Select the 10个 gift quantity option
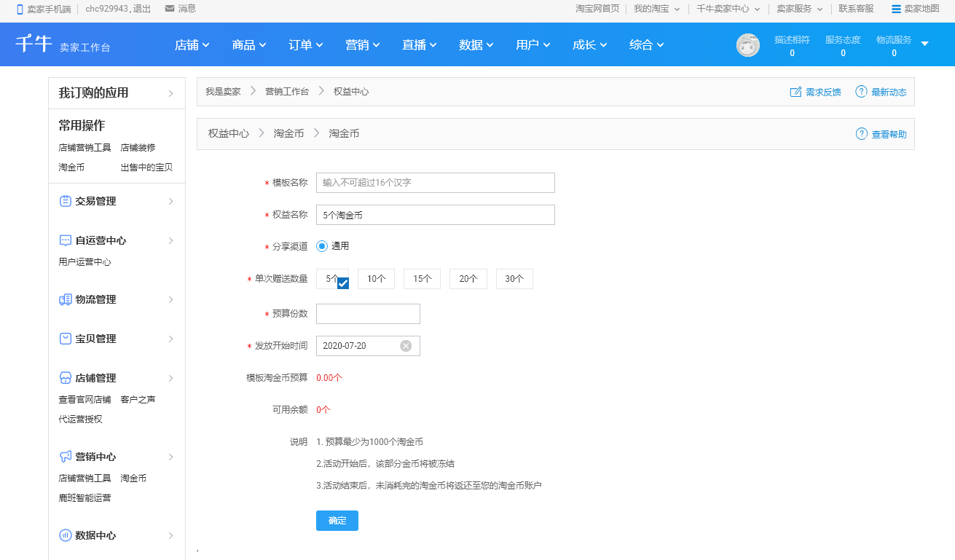The height and width of the screenshot is (560, 955). (x=376, y=279)
